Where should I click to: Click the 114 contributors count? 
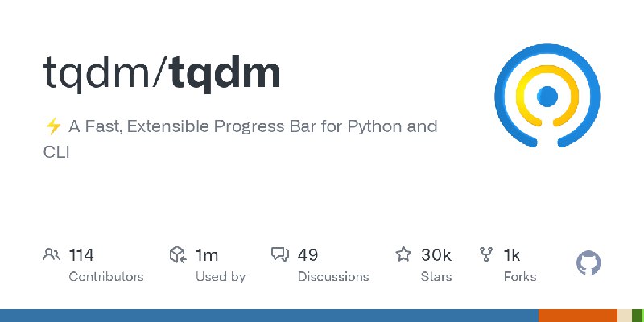[81, 255]
